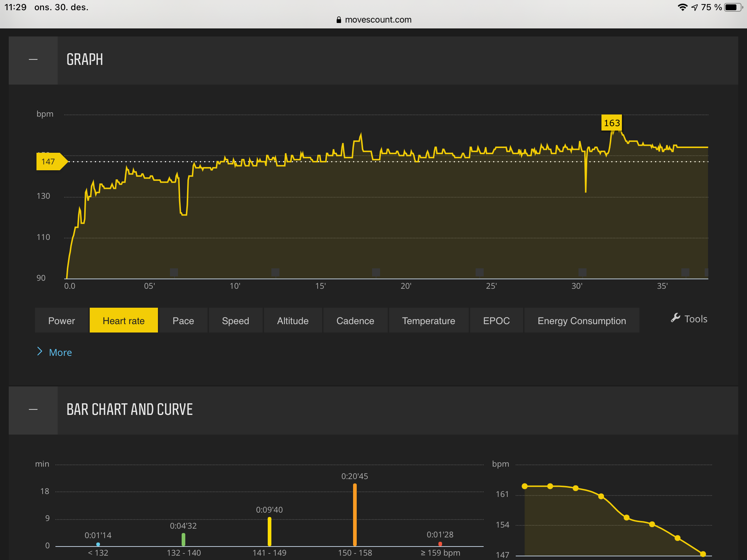The width and height of the screenshot is (747, 560).
Task: Collapse the GRAPH section
Action: (33, 60)
